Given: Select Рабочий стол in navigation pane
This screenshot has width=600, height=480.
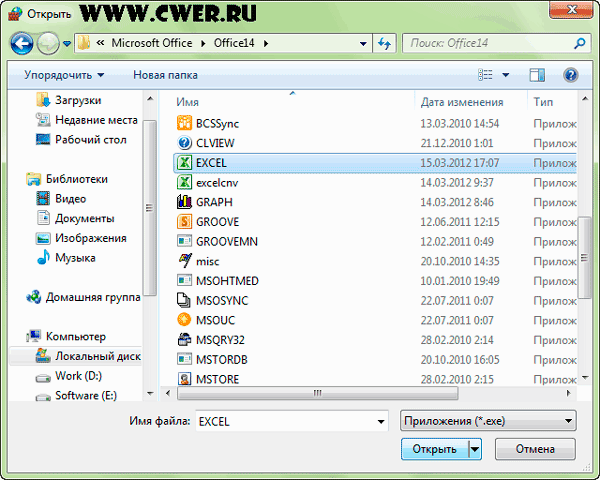Looking at the screenshot, I should [x=90, y=140].
